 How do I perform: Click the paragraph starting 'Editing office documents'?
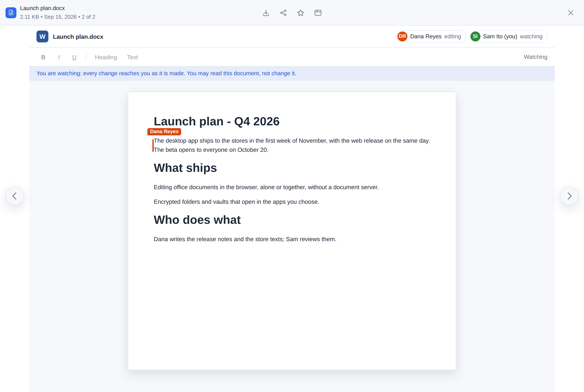click(266, 187)
